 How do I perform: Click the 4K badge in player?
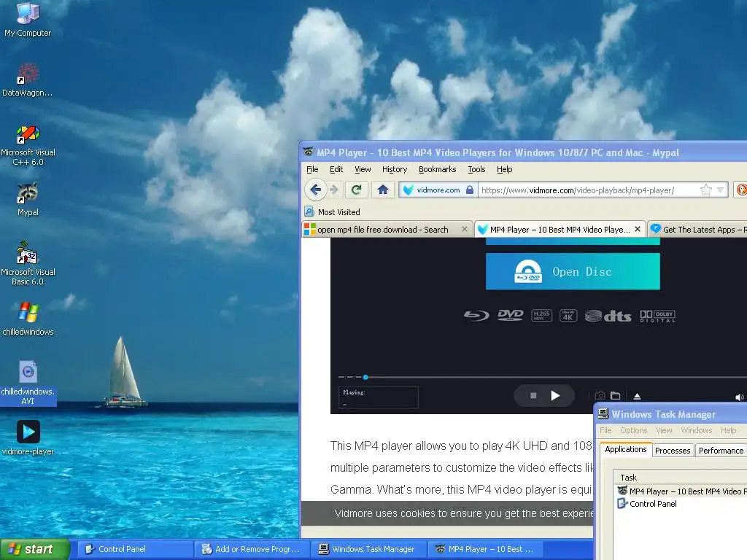point(568,315)
